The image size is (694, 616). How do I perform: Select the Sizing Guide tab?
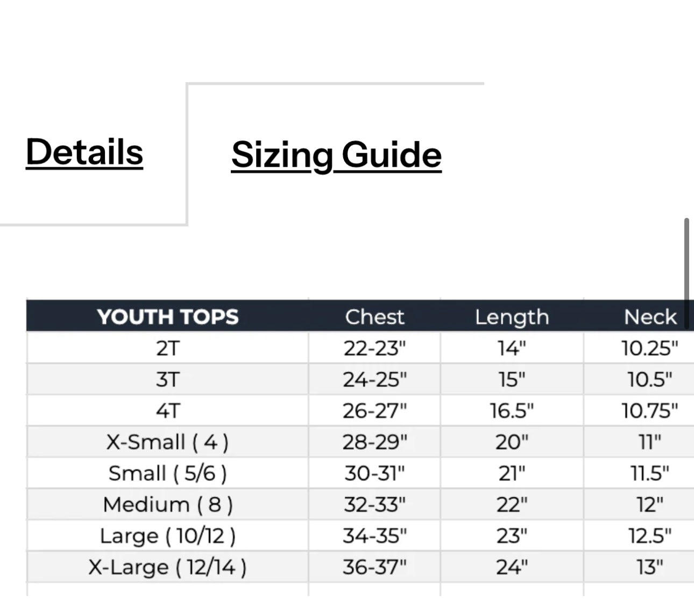click(x=335, y=155)
